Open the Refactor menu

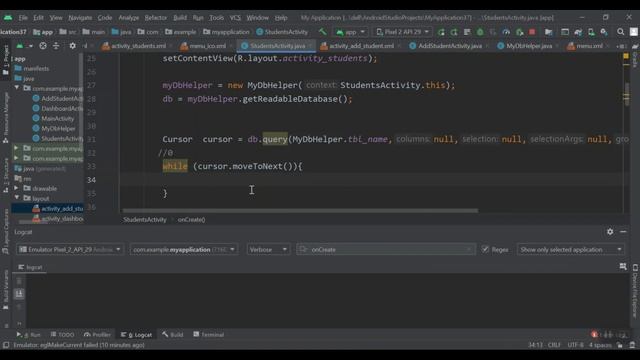coord(156,18)
